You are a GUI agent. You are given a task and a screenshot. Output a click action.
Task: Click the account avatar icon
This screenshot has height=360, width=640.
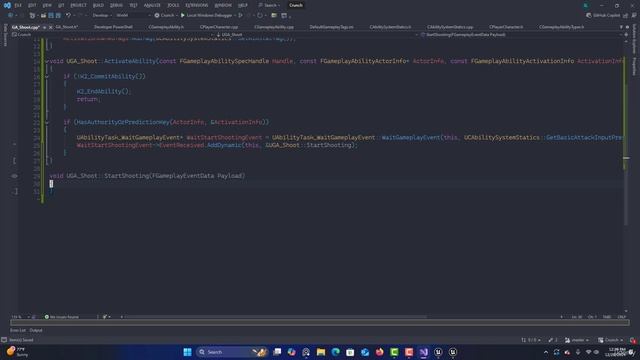pos(586,5)
